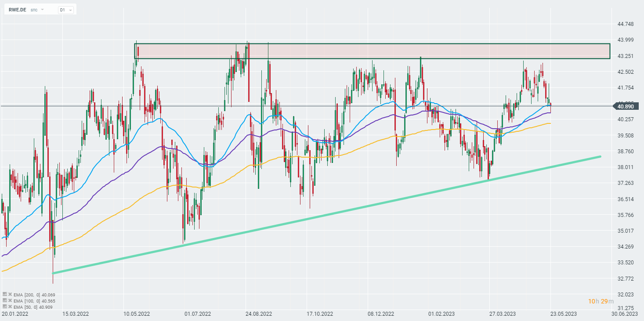Click the 37.263 price axis label
Image resolution: width=644 pixels, height=321 pixels.
point(625,183)
